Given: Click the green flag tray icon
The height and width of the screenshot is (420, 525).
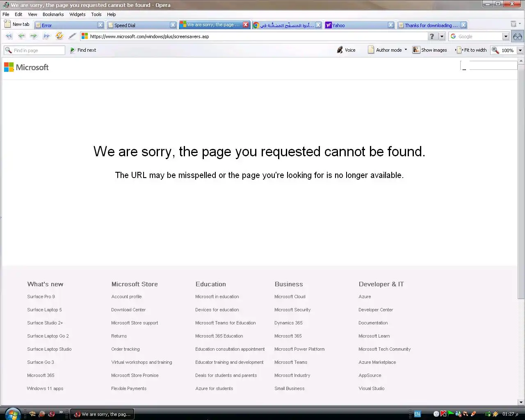Looking at the screenshot, I should 451,414.
